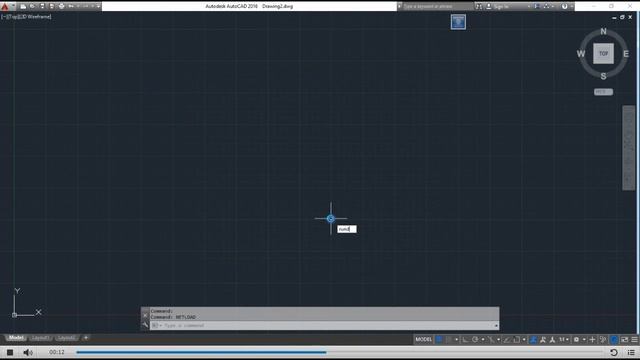The image size is (640, 360).
Task: Switch to the Layout1 tab
Action: [x=41, y=338]
